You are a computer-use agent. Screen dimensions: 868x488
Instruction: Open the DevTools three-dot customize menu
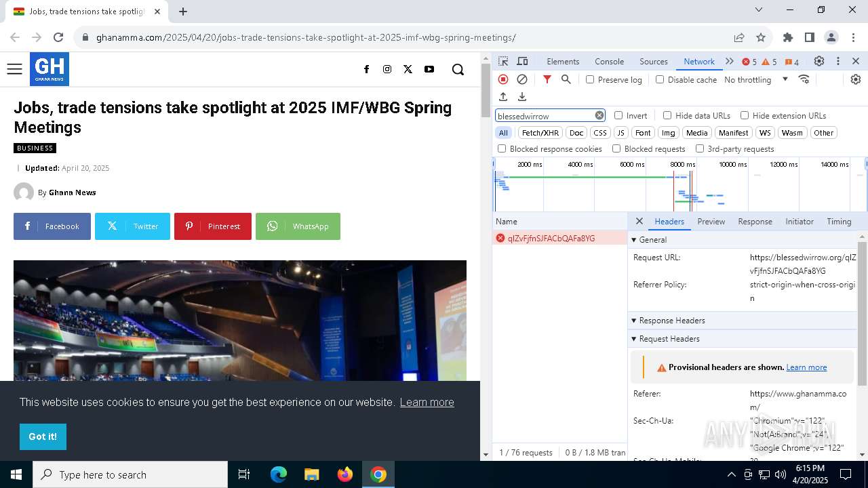click(x=838, y=61)
